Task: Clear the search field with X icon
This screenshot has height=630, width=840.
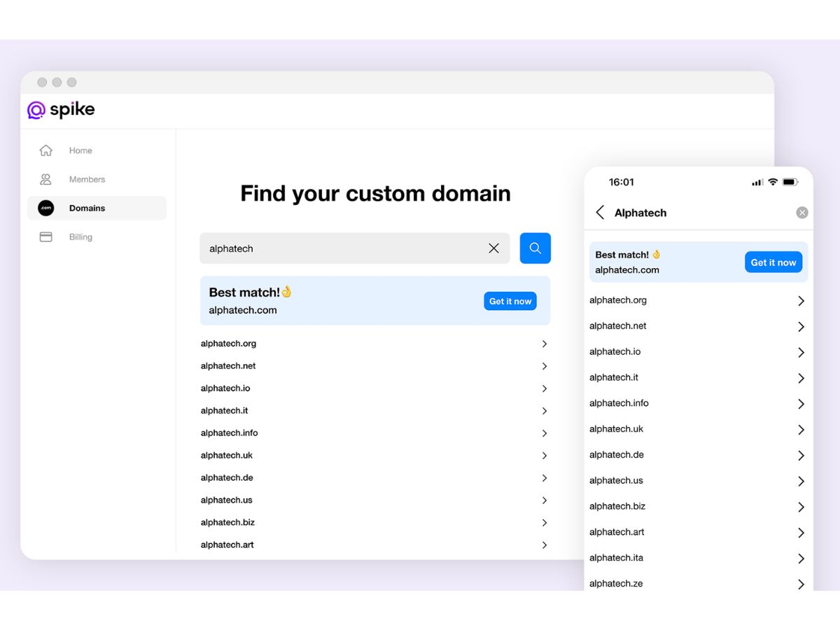Action: [x=493, y=248]
